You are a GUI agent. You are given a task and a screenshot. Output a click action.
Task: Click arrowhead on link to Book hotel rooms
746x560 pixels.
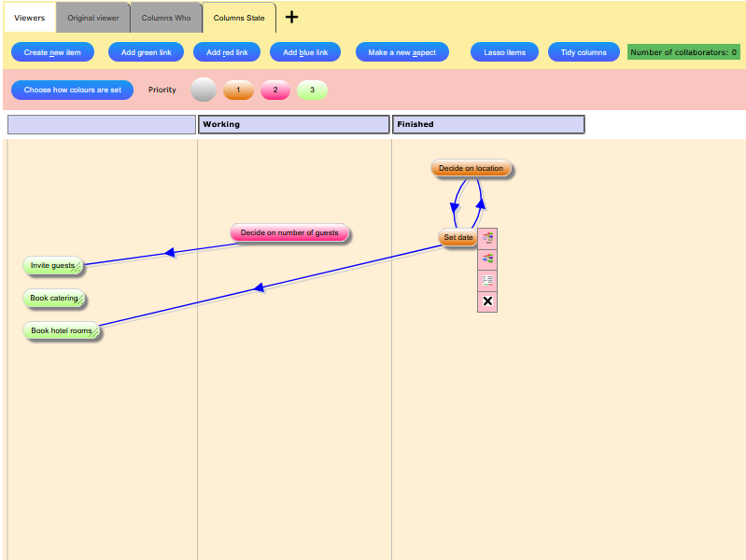point(259,287)
